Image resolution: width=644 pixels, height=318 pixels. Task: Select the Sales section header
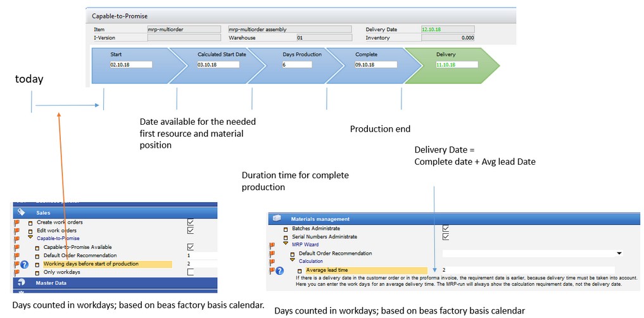[x=43, y=213]
